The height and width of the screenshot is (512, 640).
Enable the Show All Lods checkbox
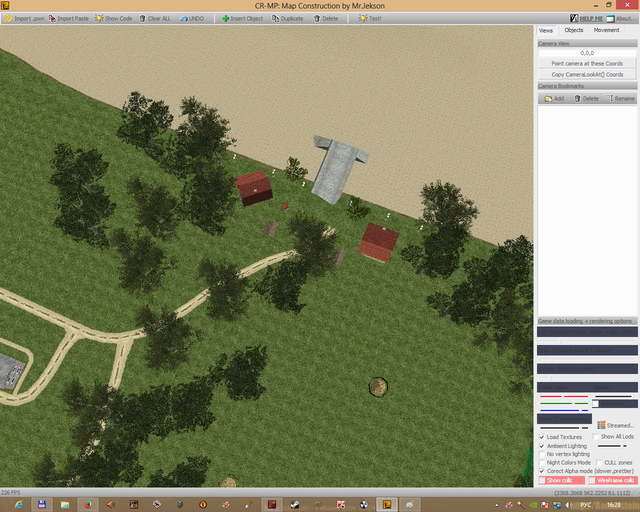[596, 436]
